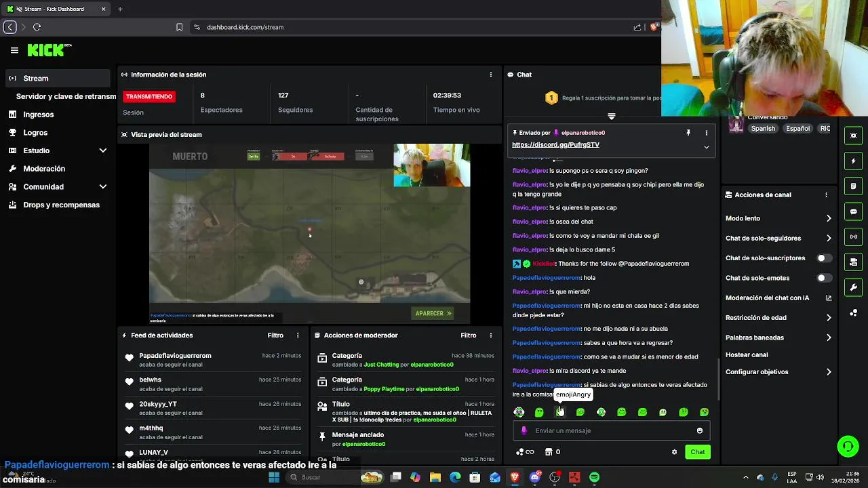868x488 pixels.
Task: Unpin the pinned Discord message
Action: tap(688, 133)
